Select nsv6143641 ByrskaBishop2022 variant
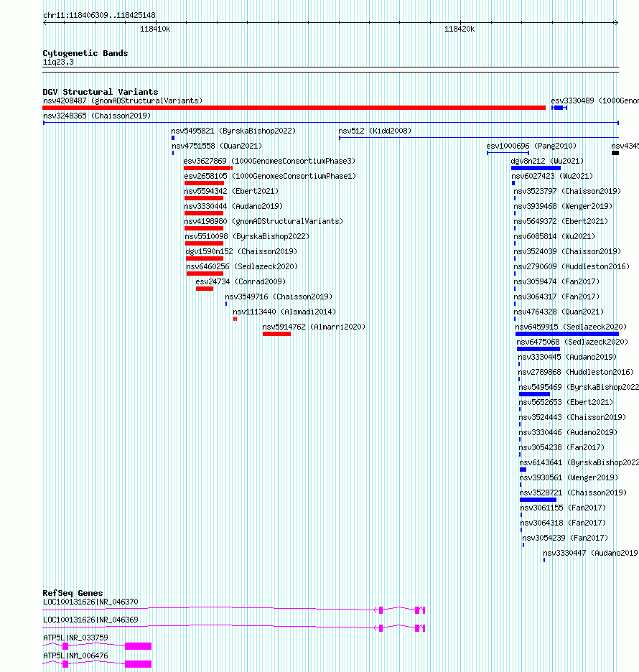This screenshot has height=672, width=639. click(579, 462)
